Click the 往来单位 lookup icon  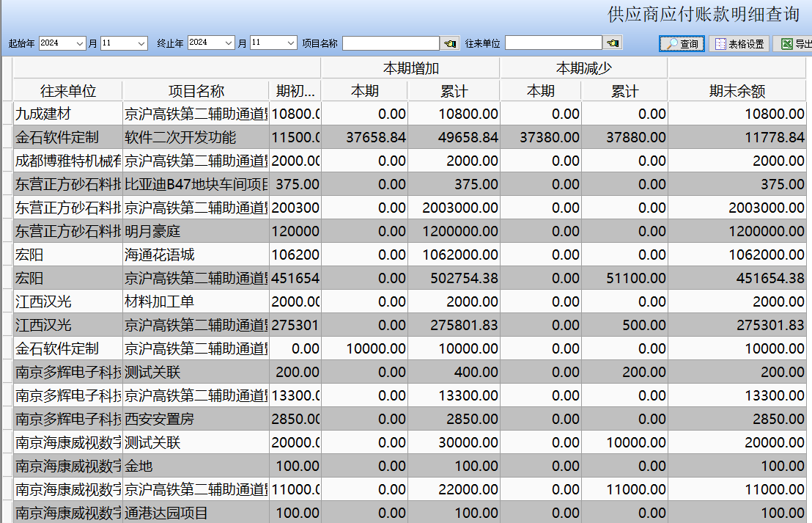[613, 44]
